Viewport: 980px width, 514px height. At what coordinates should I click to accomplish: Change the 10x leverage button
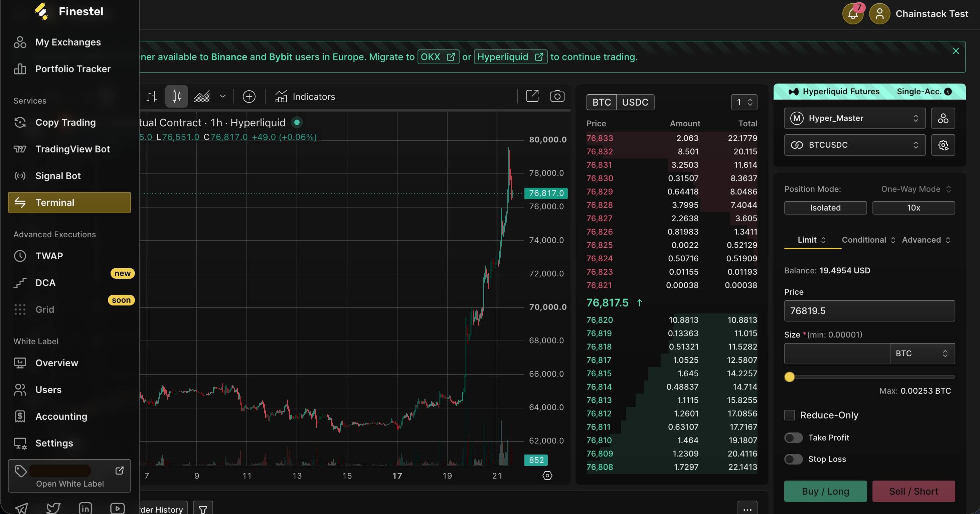(x=914, y=208)
